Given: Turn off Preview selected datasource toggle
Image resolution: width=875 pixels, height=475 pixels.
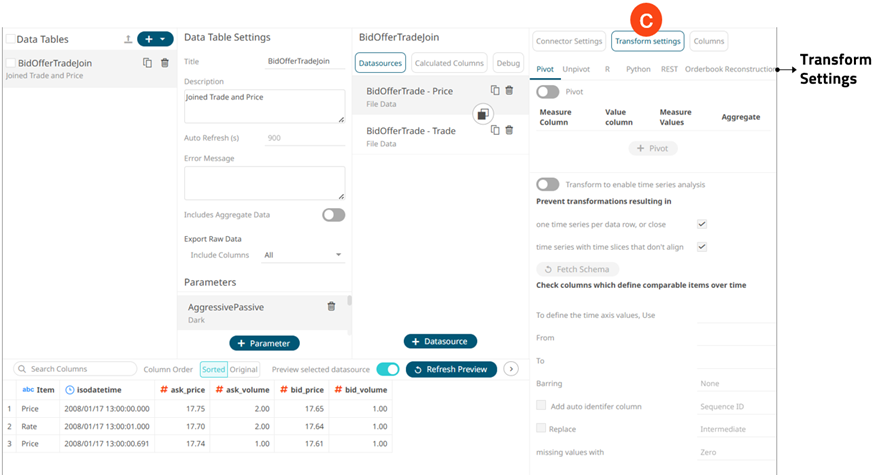Looking at the screenshot, I should (x=388, y=369).
